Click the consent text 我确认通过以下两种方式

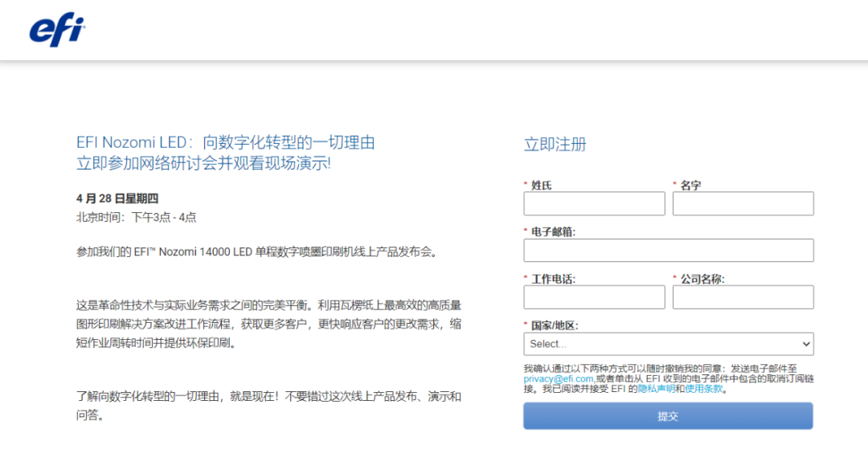[x=668, y=378]
